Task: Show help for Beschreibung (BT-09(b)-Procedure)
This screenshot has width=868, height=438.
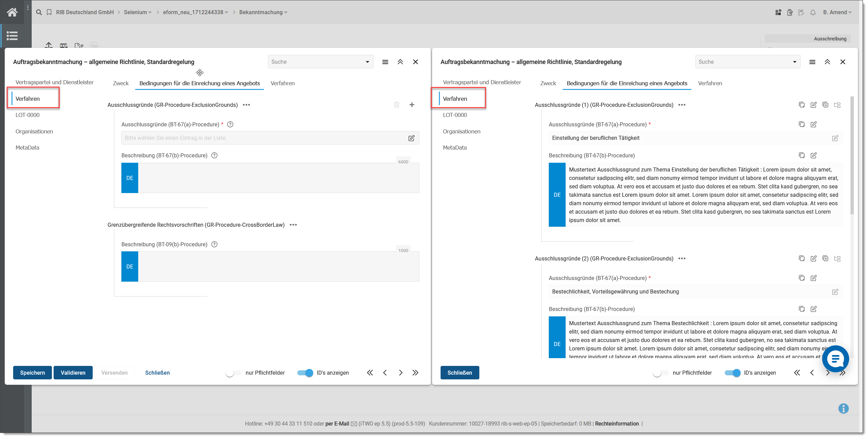Action: click(x=214, y=244)
